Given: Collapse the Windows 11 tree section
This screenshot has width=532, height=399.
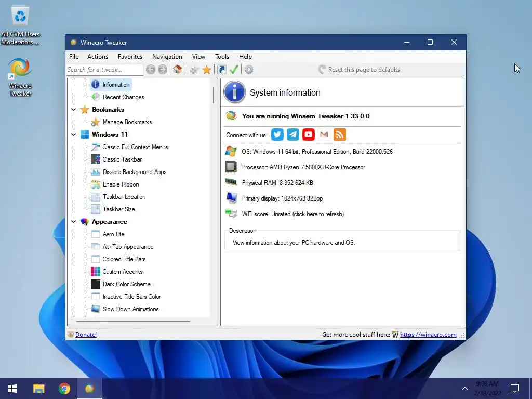Looking at the screenshot, I should click(x=74, y=135).
